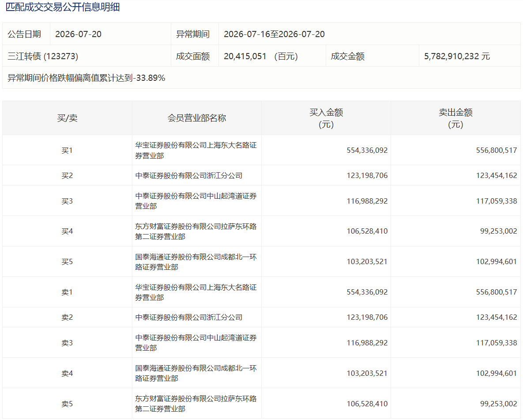
Task: Select the 卖3 row label
Action: [67, 343]
